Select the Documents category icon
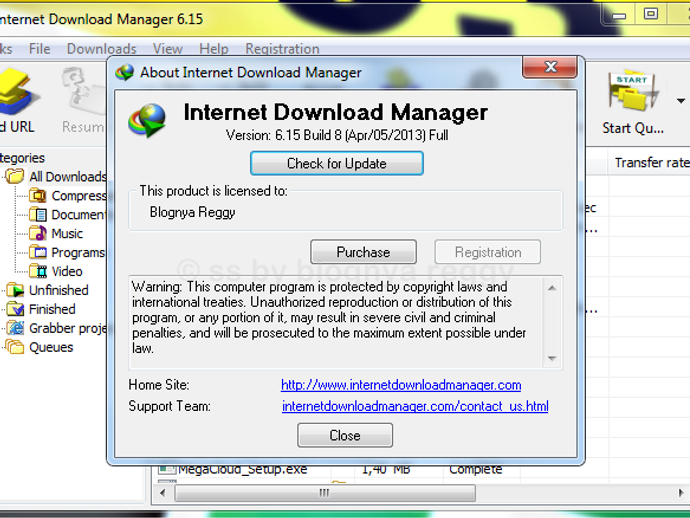The width and height of the screenshot is (690, 518). click(x=38, y=214)
